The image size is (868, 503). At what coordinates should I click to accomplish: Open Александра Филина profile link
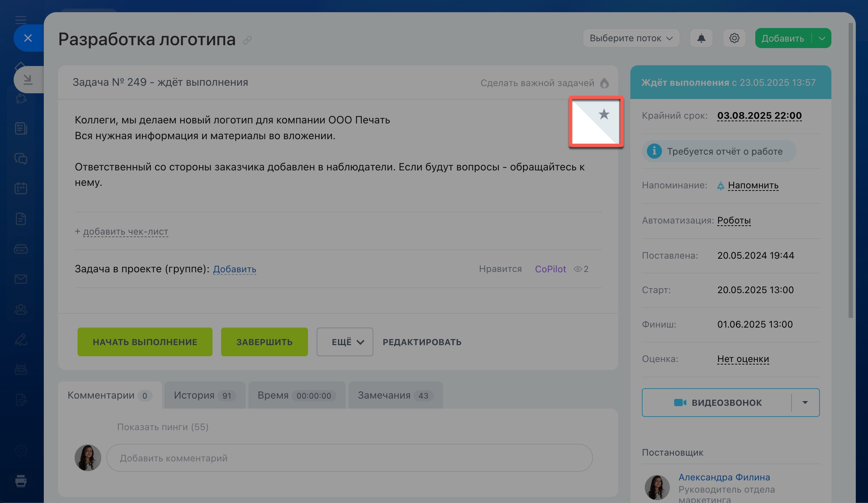click(724, 477)
